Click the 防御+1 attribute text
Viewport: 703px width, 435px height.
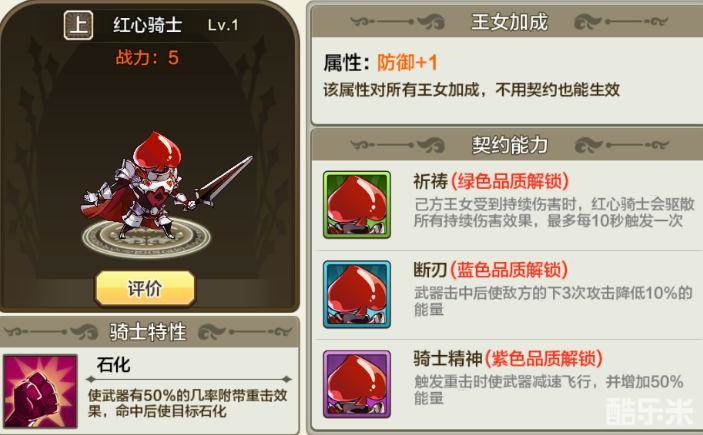click(x=407, y=62)
